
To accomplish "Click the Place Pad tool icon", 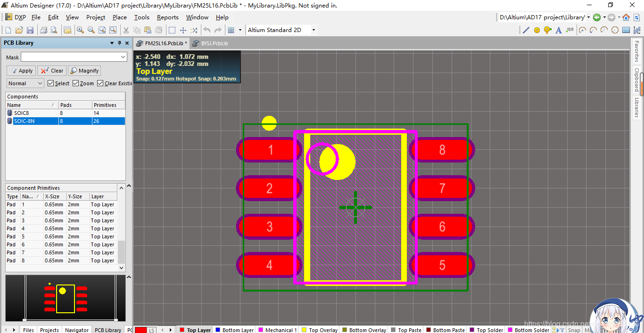I will point(537,30).
